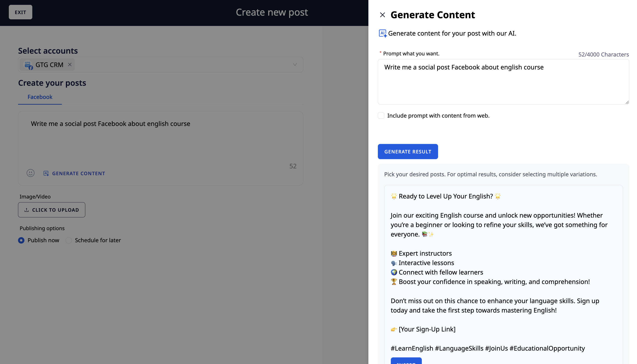Switch to the Facebook tab

(40, 97)
